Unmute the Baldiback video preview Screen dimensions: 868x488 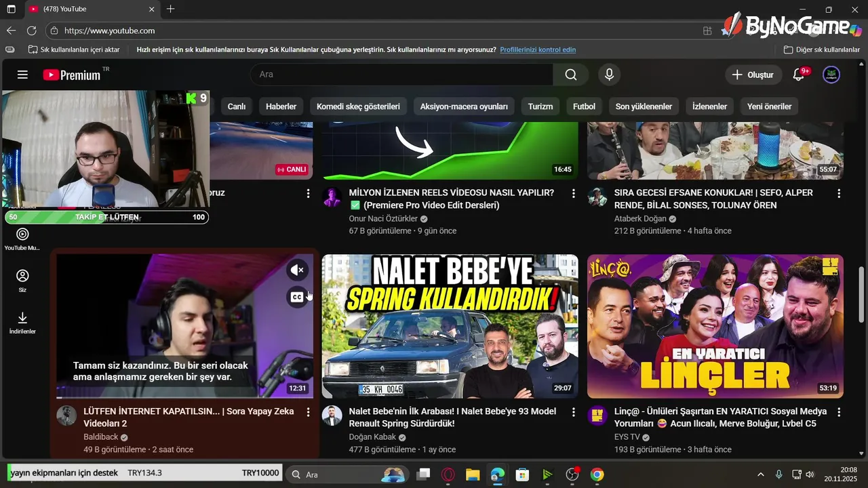[x=297, y=270]
